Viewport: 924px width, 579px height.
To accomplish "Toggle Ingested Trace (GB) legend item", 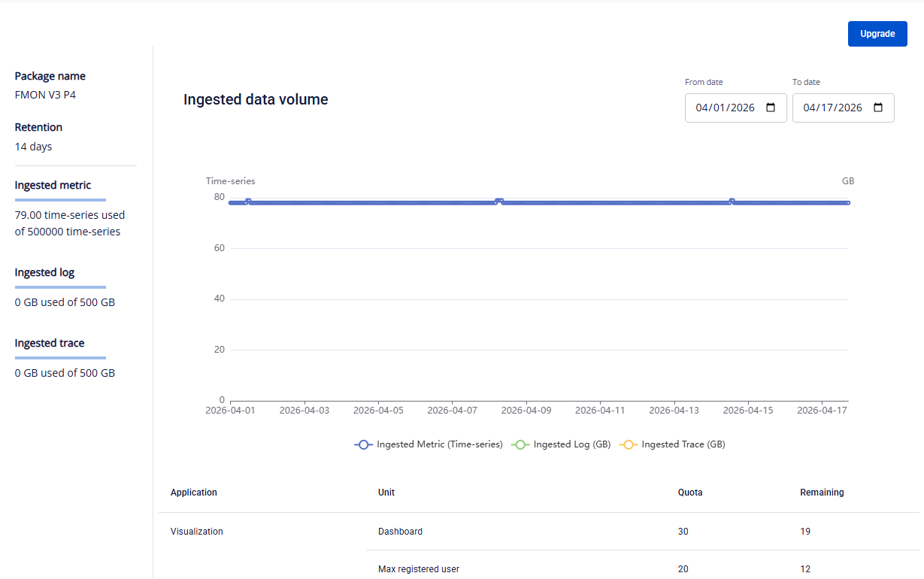I will (683, 444).
